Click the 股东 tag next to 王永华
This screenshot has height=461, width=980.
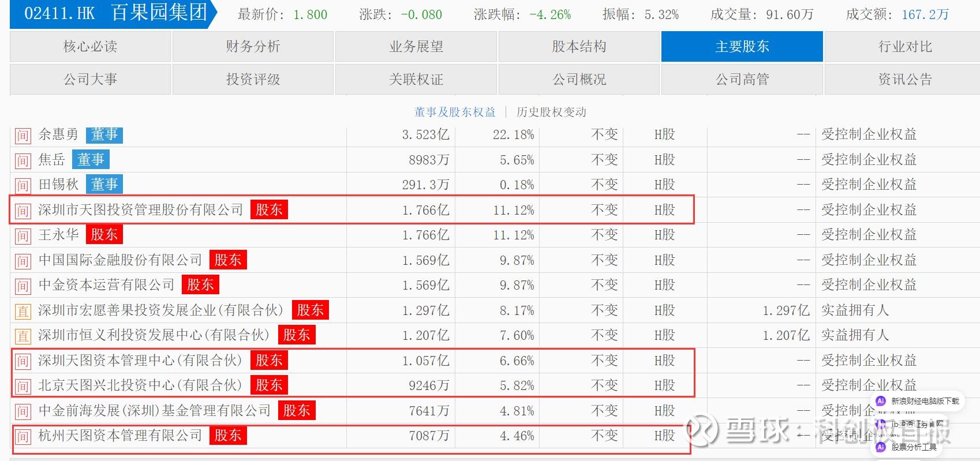click(104, 235)
